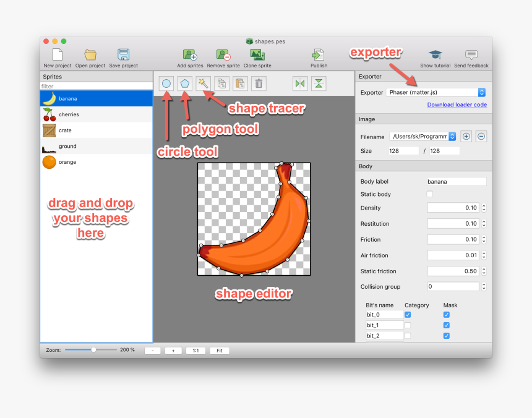Click Remove sprite toolbar icon
The width and height of the screenshot is (532, 418).
tap(223, 54)
